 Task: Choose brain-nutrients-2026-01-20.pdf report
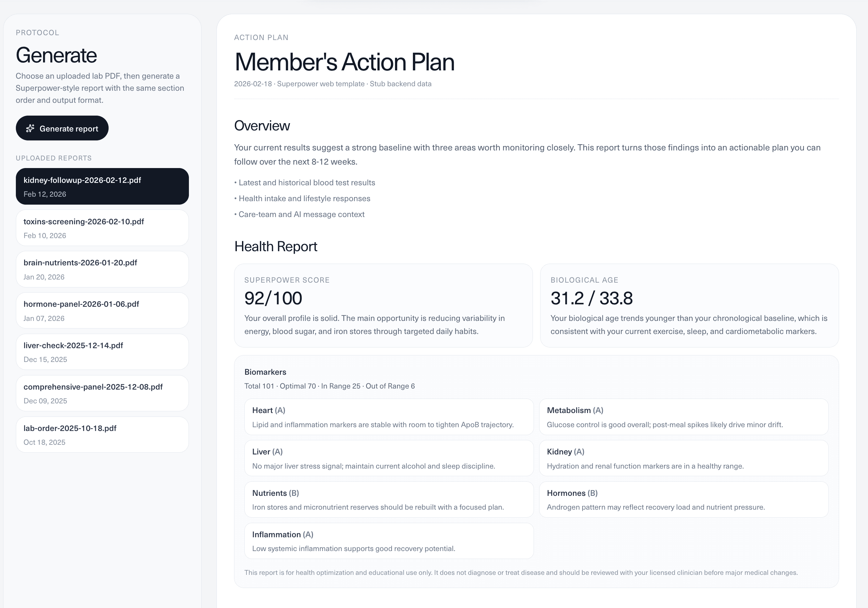(102, 269)
